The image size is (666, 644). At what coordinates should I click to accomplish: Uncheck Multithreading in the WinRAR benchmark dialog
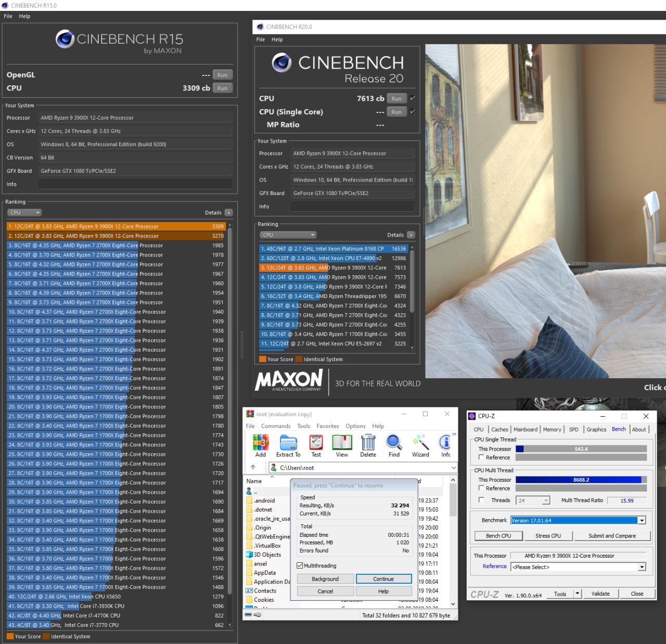pyautogui.click(x=300, y=565)
